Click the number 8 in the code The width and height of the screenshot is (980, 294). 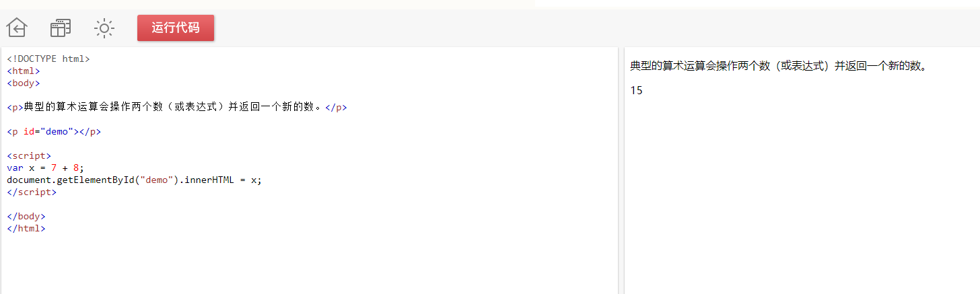(x=76, y=168)
